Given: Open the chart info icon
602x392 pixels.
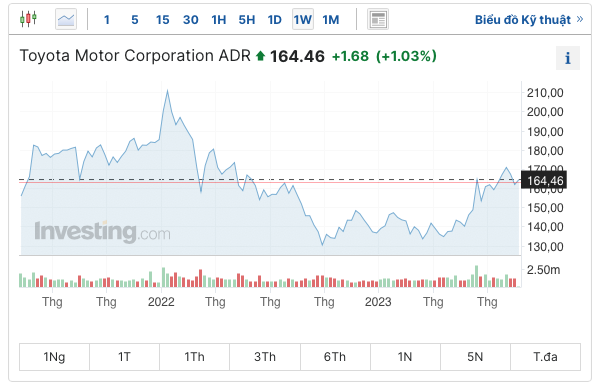Looking at the screenshot, I should tap(568, 58).
